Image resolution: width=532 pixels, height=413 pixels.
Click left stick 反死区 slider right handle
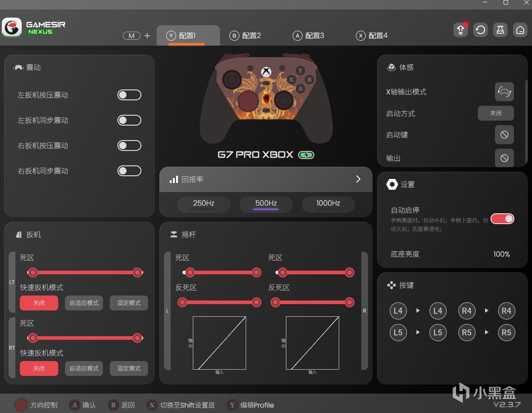(257, 302)
